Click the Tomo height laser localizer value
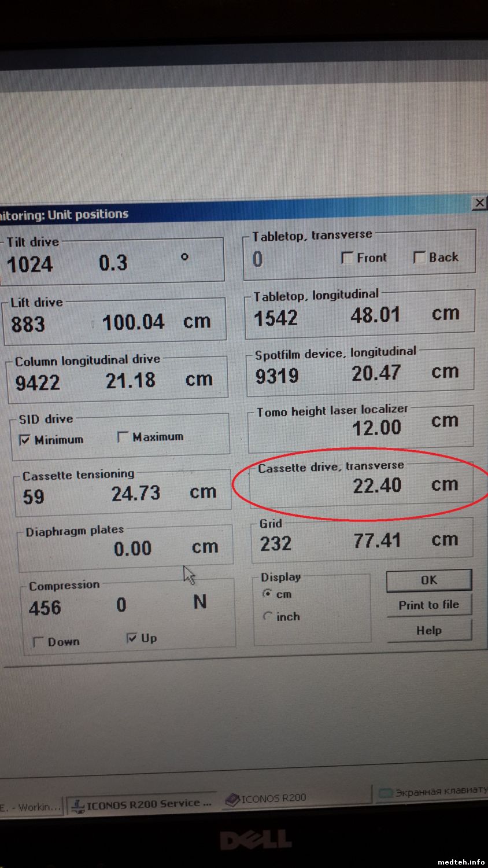This screenshot has height=868, width=488. pyautogui.click(x=376, y=428)
